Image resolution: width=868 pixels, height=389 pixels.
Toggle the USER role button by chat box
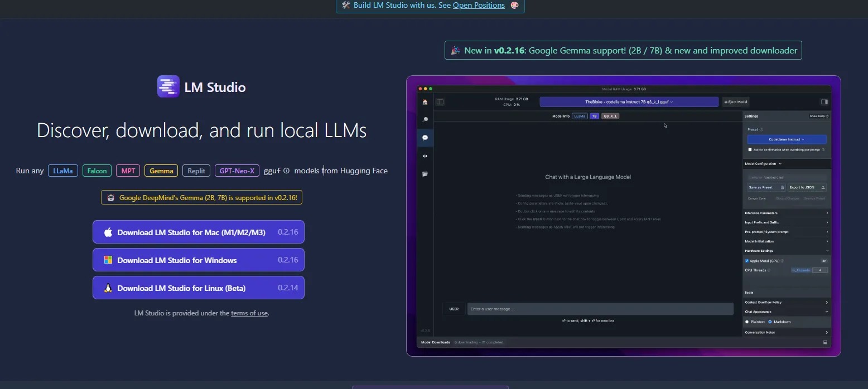coord(454,309)
